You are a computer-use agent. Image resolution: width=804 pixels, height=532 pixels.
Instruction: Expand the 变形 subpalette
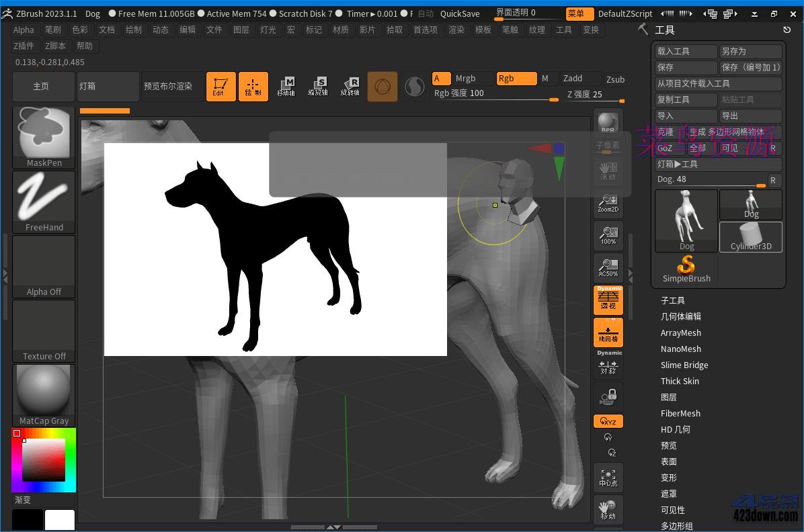(669, 478)
